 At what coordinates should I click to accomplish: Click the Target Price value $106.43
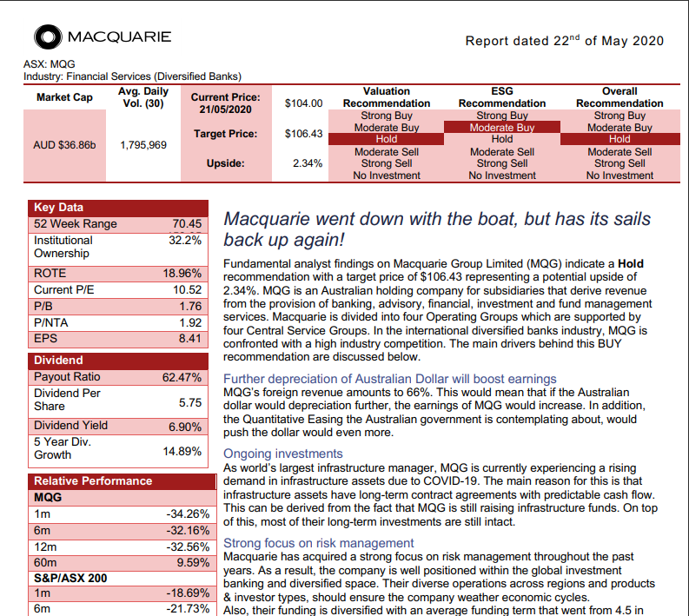coord(303,134)
